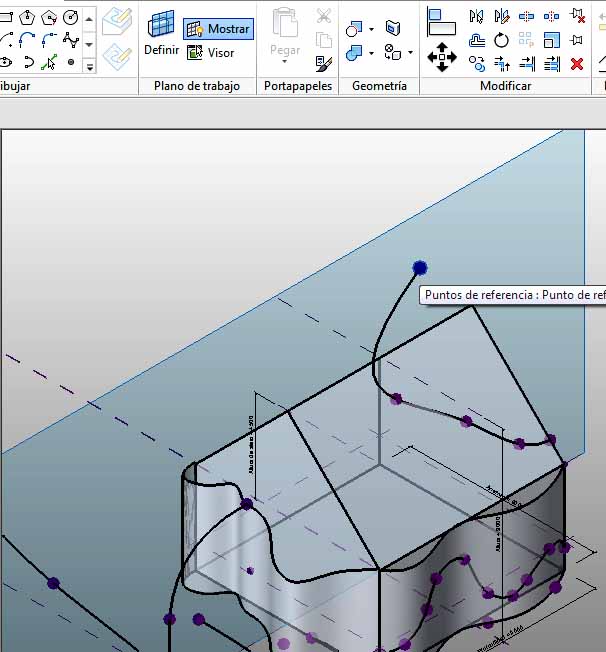The height and width of the screenshot is (652, 606).
Task: Open the Pegar paste dropdown
Action: coord(285,61)
